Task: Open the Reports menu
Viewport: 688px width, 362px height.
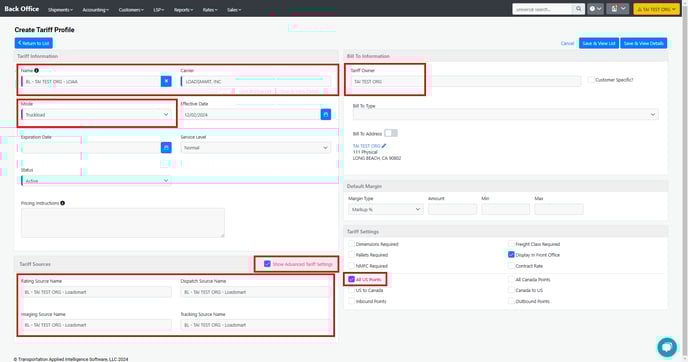Action: [x=183, y=10]
